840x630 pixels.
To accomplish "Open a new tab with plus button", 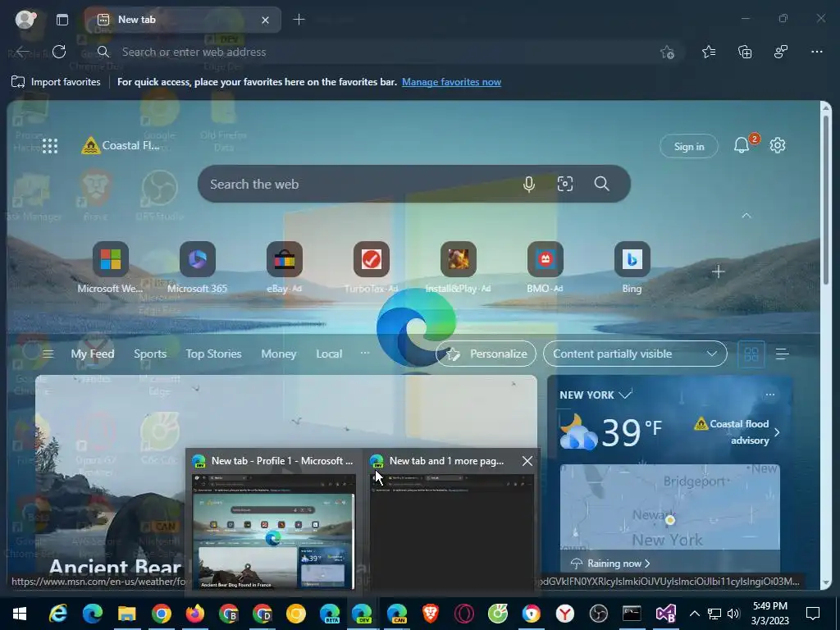I will (299, 20).
